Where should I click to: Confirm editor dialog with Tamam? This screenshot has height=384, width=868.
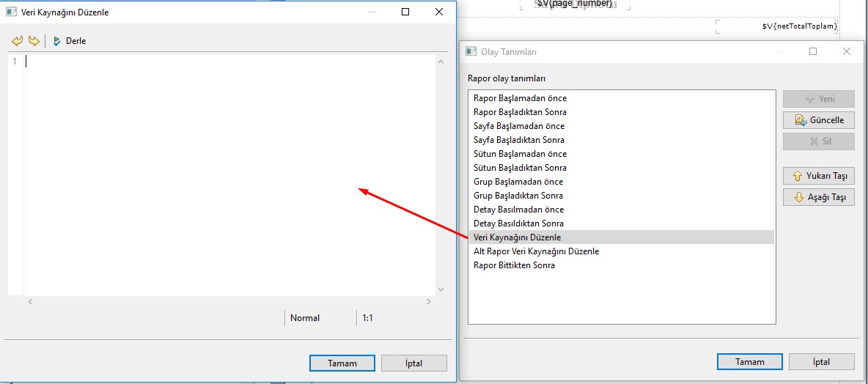(342, 363)
